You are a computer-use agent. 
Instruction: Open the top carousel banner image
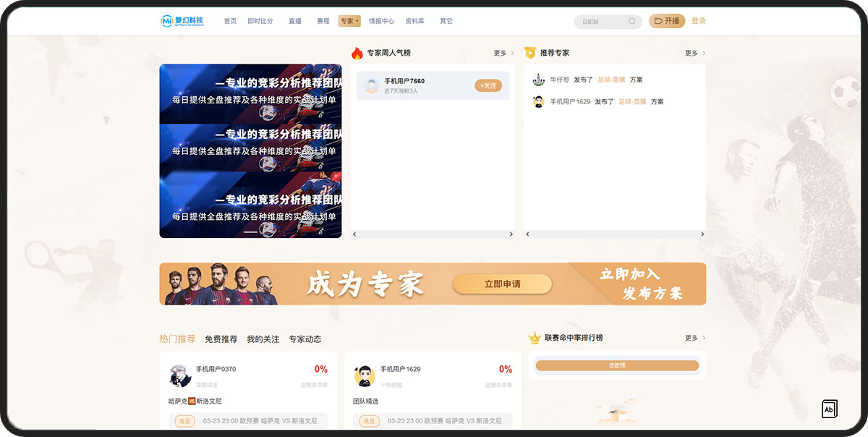click(250, 93)
